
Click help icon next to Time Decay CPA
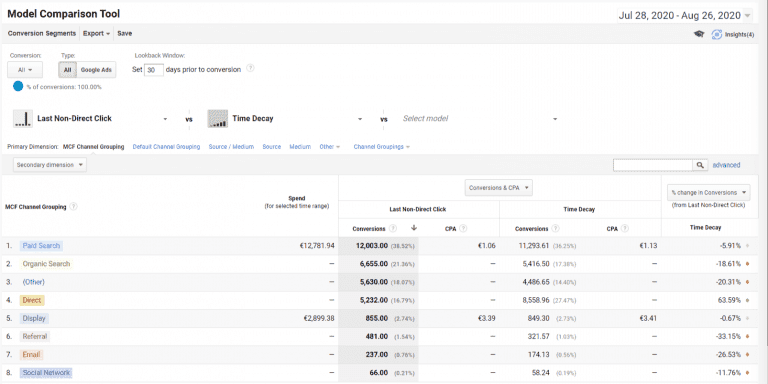point(624,228)
